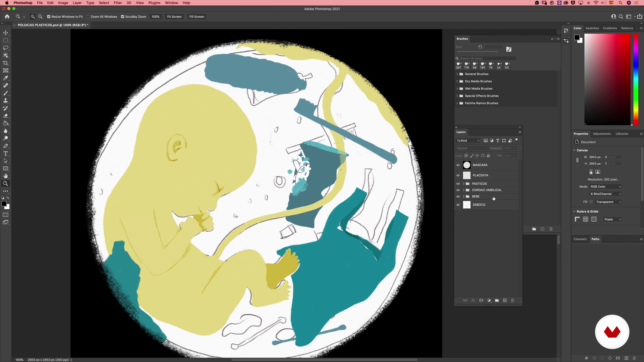This screenshot has height=362, width=644.
Task: Toggle Resize Windows to Fit checkbox
Action: click(x=49, y=17)
